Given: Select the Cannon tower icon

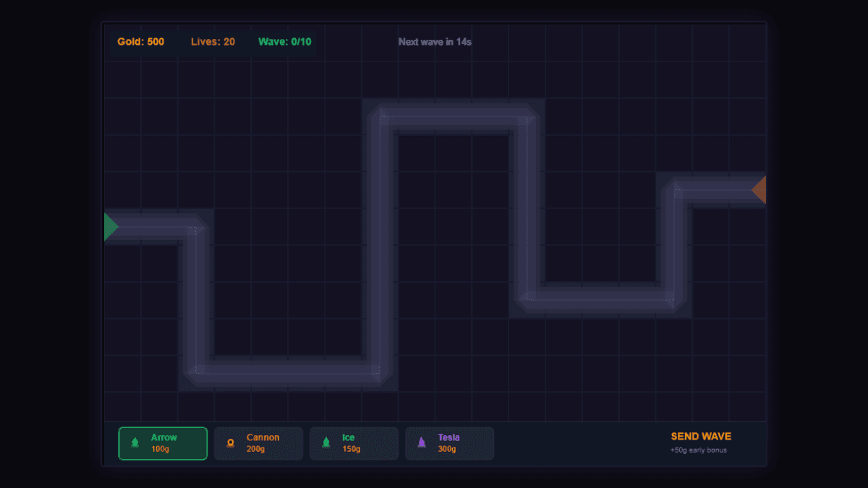Looking at the screenshot, I should [231, 443].
